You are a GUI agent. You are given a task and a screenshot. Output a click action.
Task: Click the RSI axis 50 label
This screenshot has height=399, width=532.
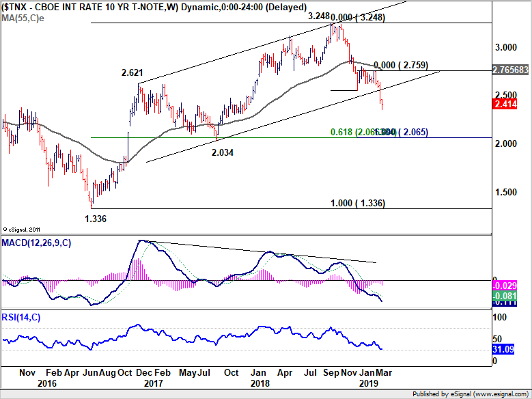497,339
